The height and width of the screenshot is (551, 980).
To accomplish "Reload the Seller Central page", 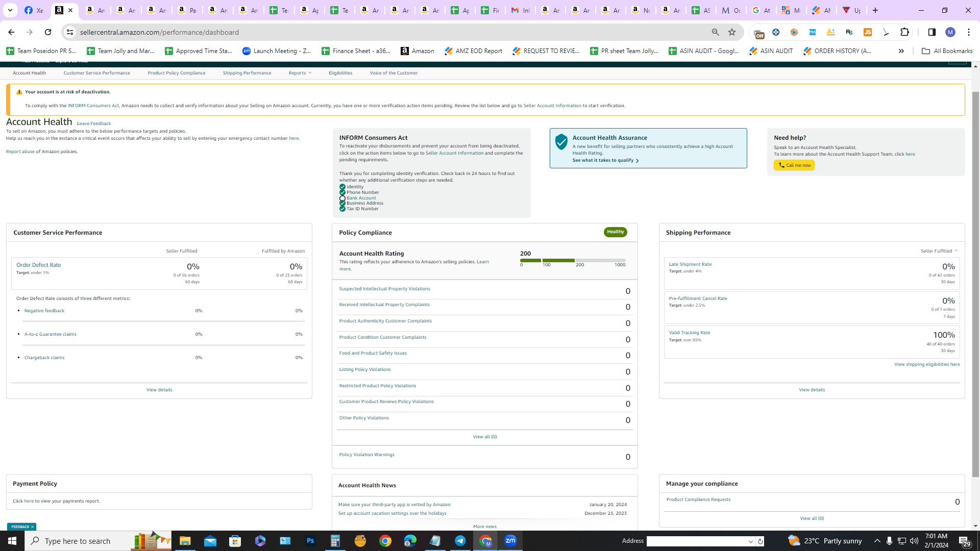I will click(x=48, y=32).
